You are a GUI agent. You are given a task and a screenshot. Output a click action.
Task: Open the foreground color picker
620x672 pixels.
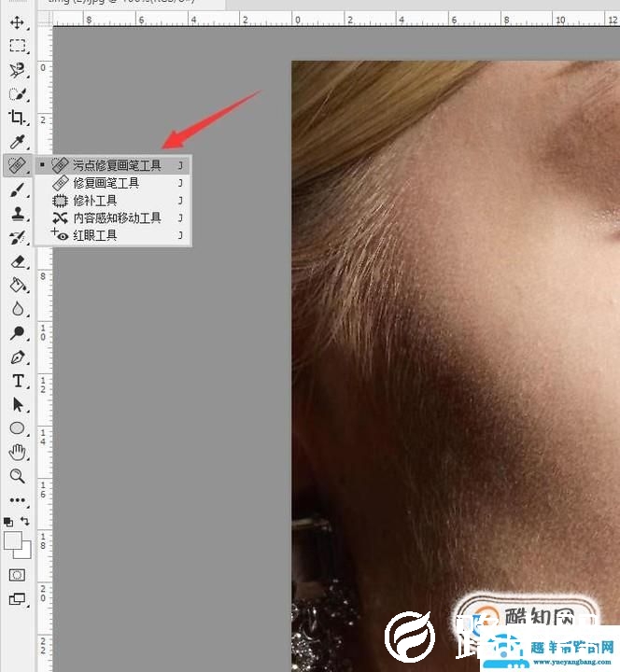(x=12, y=540)
